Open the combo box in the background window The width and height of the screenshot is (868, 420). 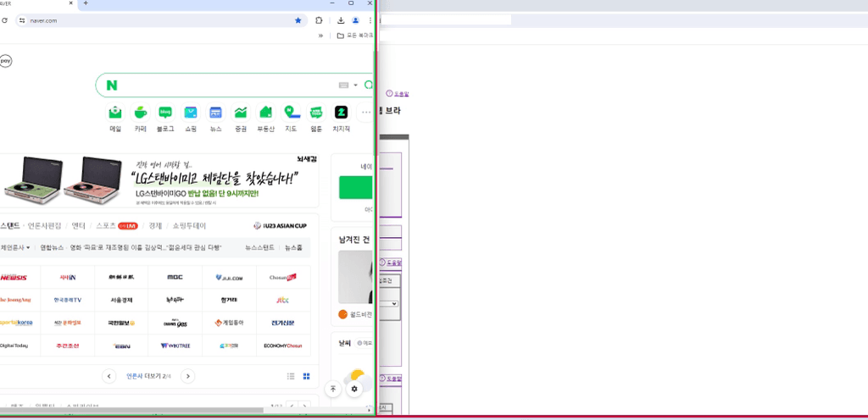(390, 303)
